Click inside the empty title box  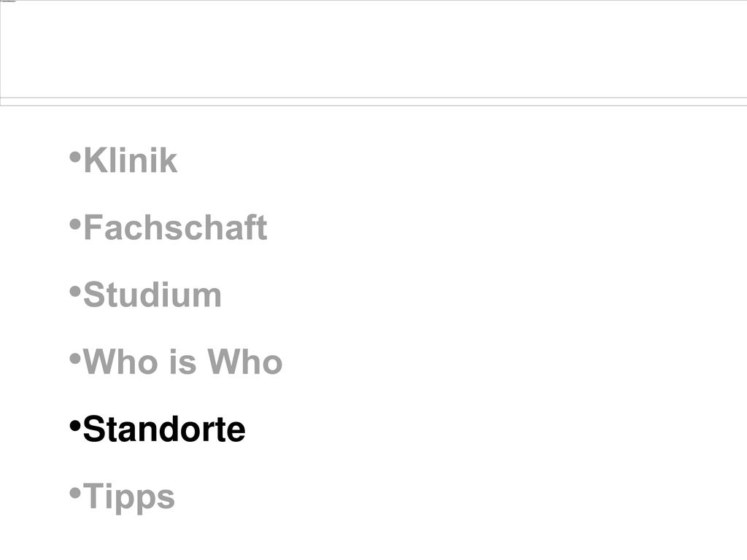[x=373, y=49]
